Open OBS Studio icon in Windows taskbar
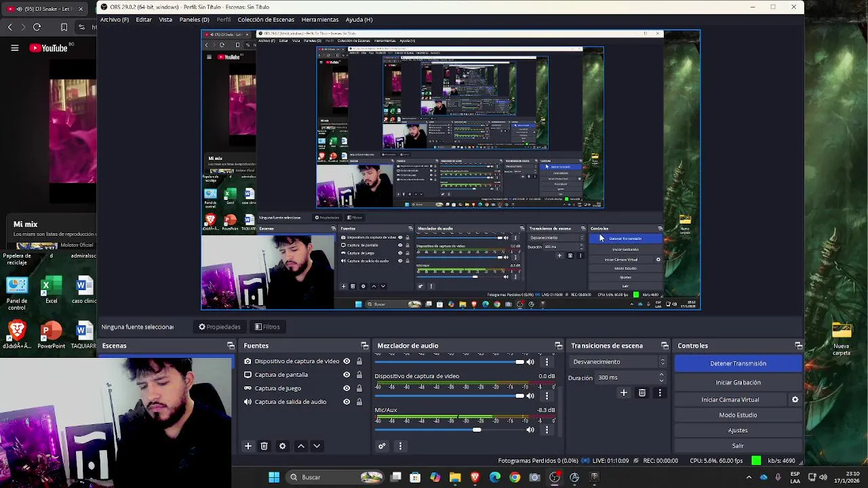 coord(555,477)
